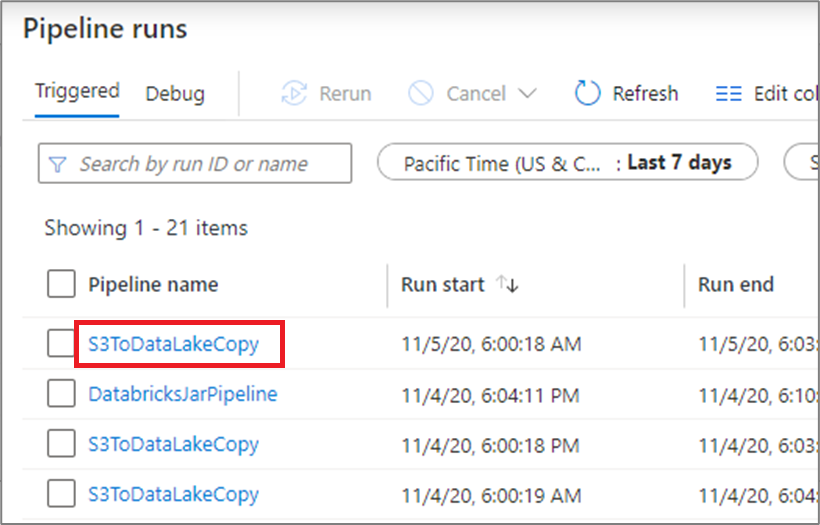
Task: Click the Edit columns icon
Action: [x=729, y=94]
